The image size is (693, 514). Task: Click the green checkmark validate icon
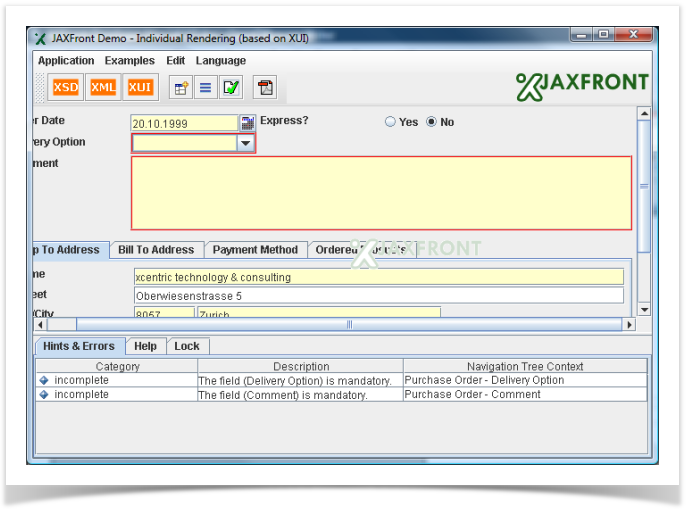[x=231, y=87]
